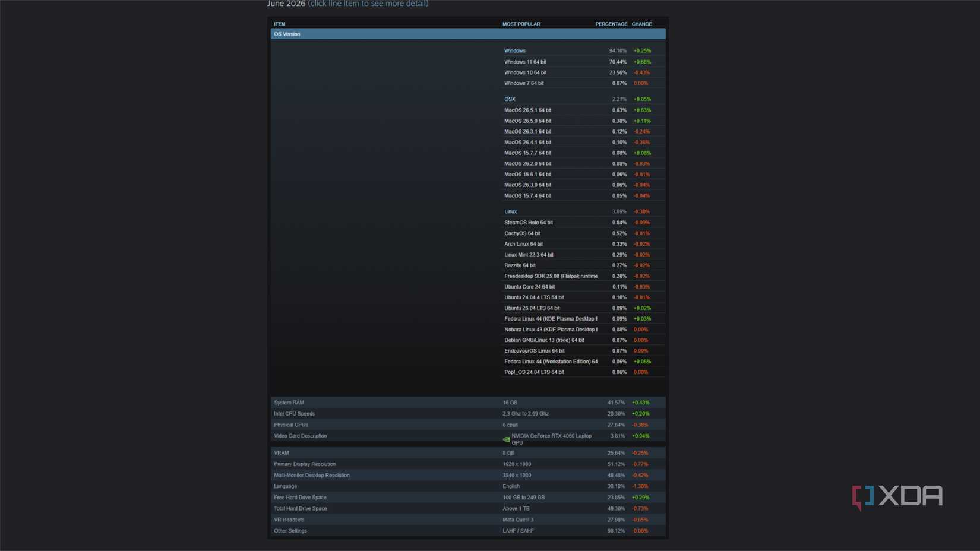This screenshot has height=551, width=980.
Task: Expand the VR Headsets row
Action: click(468, 520)
